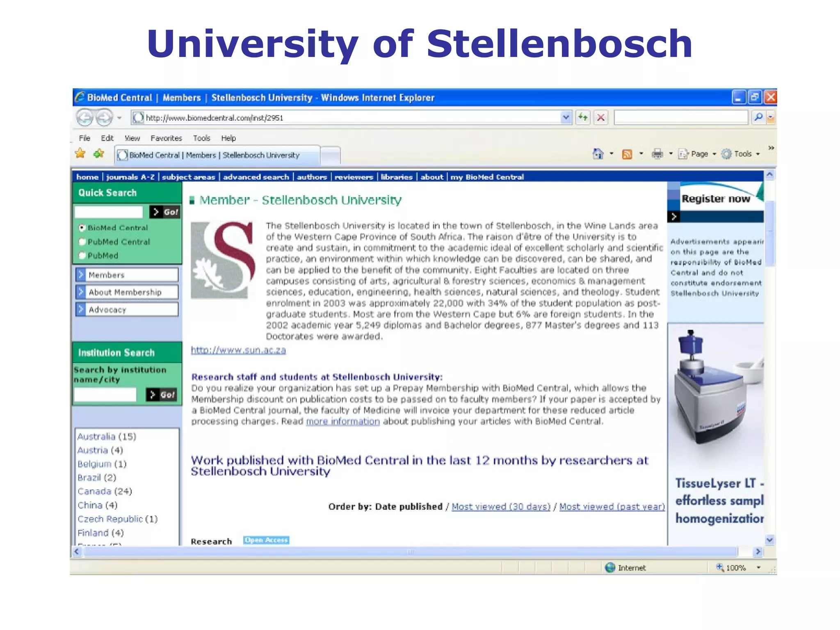Image resolution: width=840 pixels, height=630 pixels.
Task: Open the Tools command dropdown arrow
Action: 758,154
